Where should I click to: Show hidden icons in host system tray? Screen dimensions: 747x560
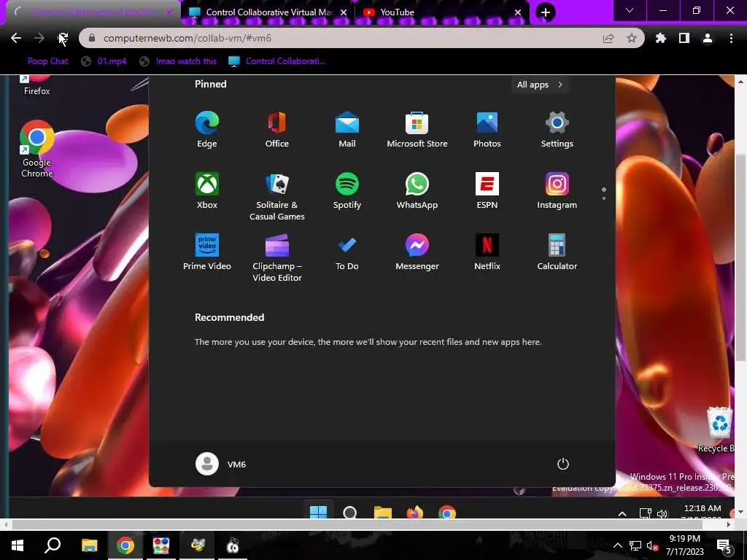coord(617,545)
